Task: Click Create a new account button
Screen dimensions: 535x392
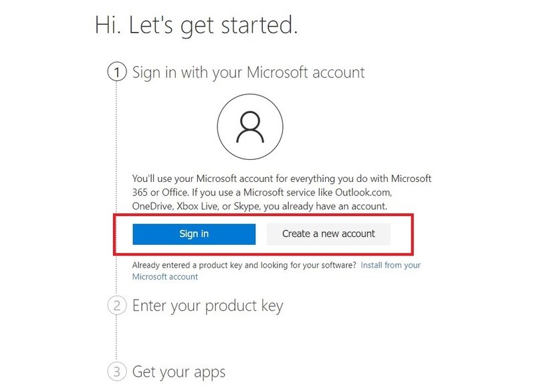Action: 328,234
